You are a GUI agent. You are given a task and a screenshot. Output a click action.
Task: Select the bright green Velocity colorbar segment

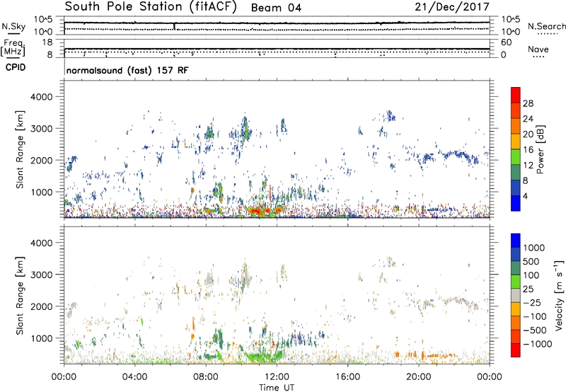pos(516,282)
